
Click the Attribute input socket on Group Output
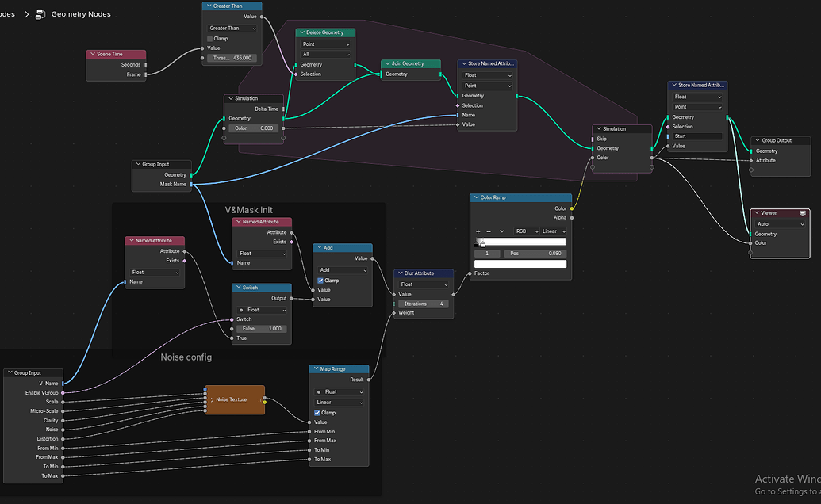751,161
